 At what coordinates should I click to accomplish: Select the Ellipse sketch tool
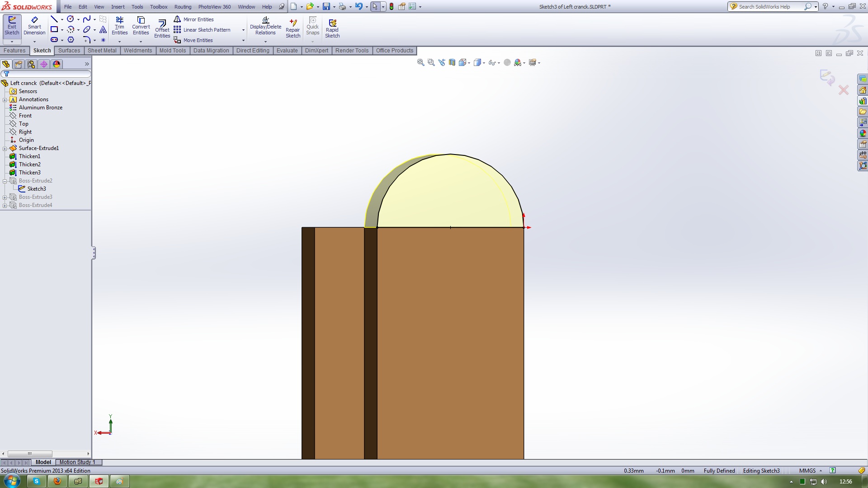point(87,29)
